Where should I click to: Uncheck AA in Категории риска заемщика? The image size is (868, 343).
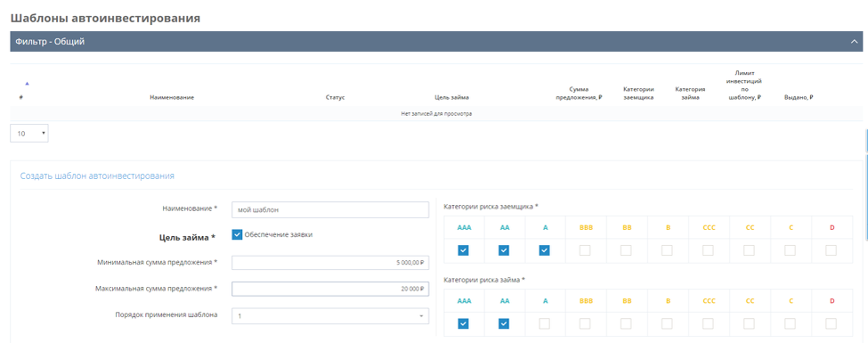(504, 250)
